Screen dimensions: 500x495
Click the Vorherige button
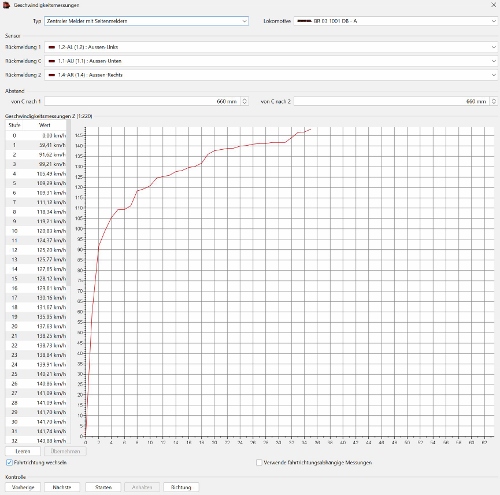pyautogui.click(x=23, y=487)
